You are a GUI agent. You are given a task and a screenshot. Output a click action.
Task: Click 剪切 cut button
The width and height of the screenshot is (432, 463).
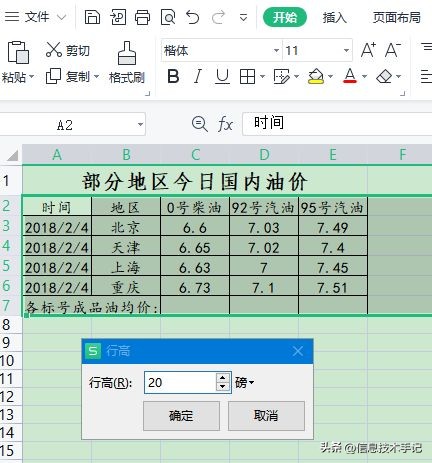(x=68, y=50)
